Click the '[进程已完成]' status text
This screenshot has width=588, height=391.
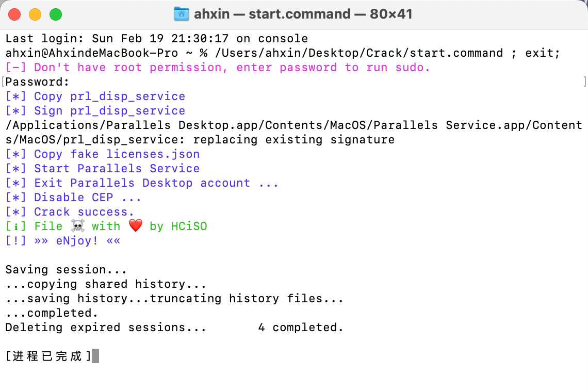tap(48, 356)
